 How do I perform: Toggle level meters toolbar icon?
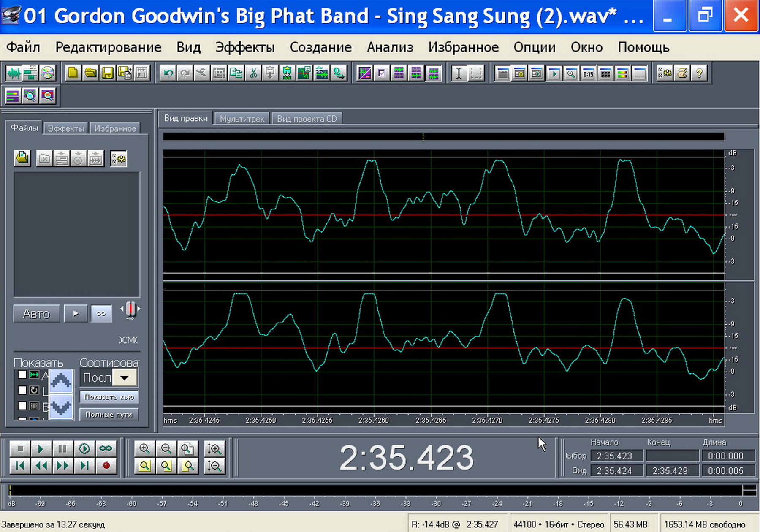(622, 73)
